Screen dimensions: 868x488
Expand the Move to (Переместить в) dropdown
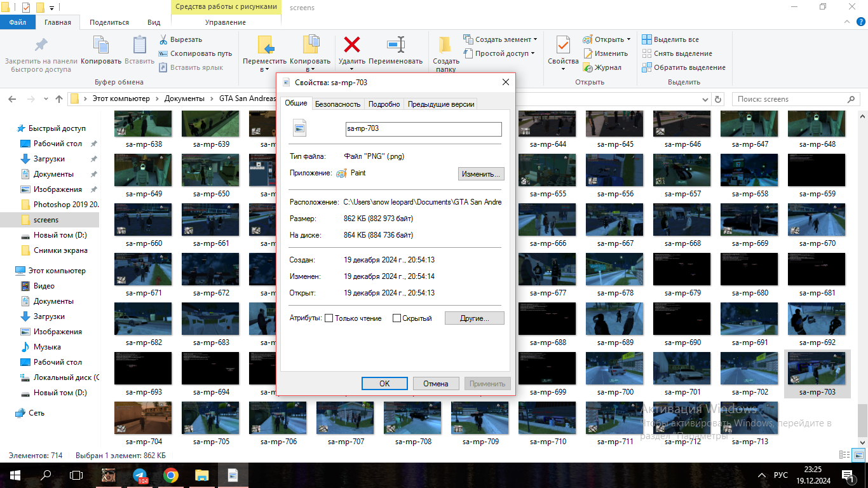tap(265, 69)
